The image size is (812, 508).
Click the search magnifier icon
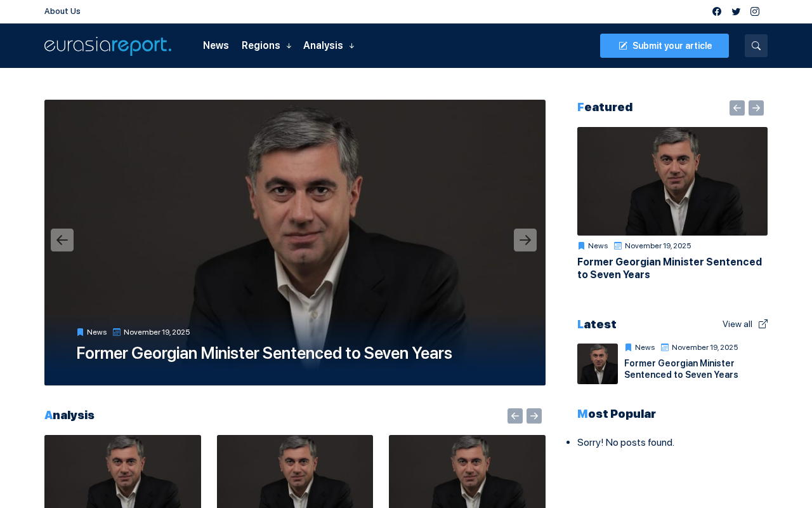pyautogui.click(x=756, y=46)
